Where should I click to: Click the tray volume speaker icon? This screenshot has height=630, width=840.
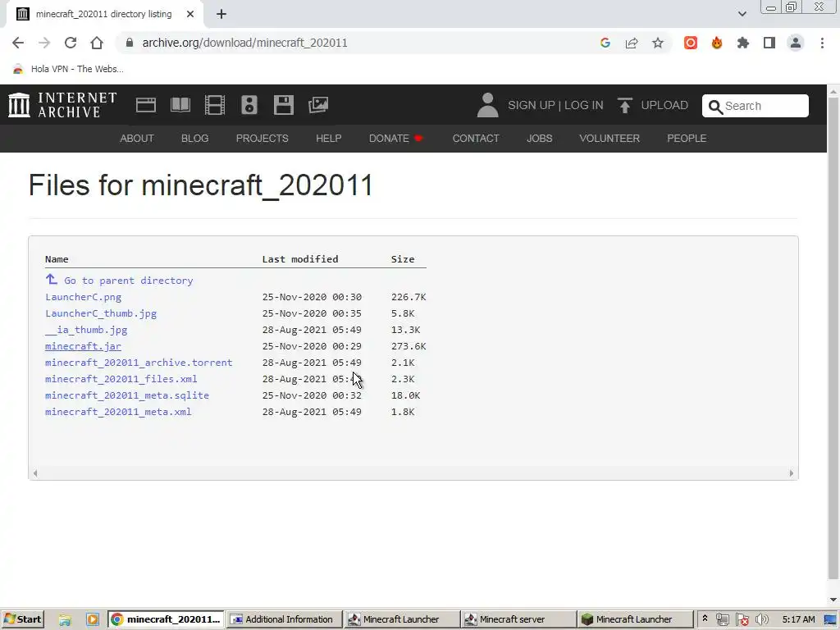[762, 620]
